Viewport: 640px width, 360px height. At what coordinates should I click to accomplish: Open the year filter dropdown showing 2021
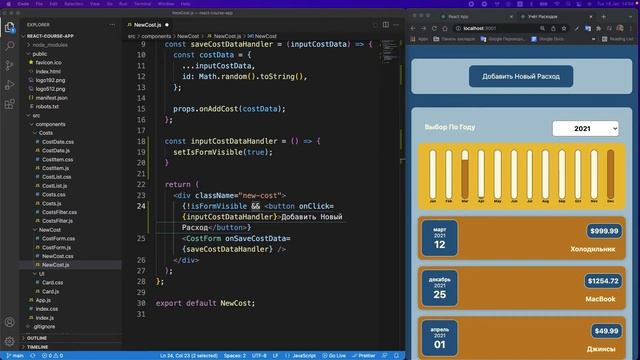(x=585, y=129)
